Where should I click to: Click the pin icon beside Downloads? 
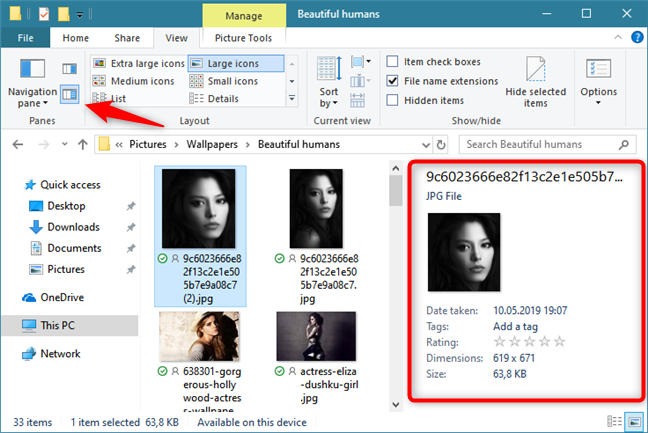(131, 227)
